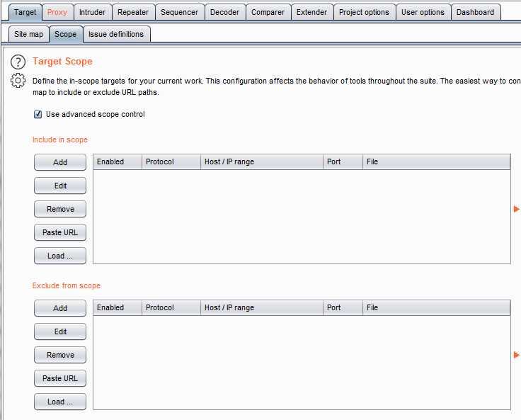This screenshot has width=521, height=420.
Task: Open the Extender tab
Action: tap(311, 12)
